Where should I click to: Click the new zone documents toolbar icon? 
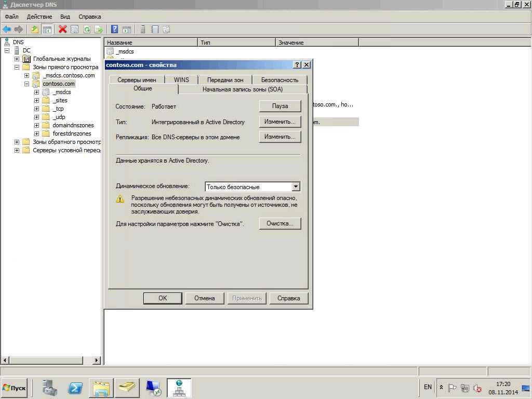coord(166,30)
